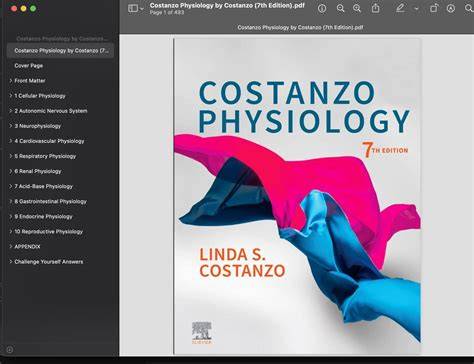The height and width of the screenshot is (364, 474).
Task: Open the search field magnifier
Action: [469, 8]
